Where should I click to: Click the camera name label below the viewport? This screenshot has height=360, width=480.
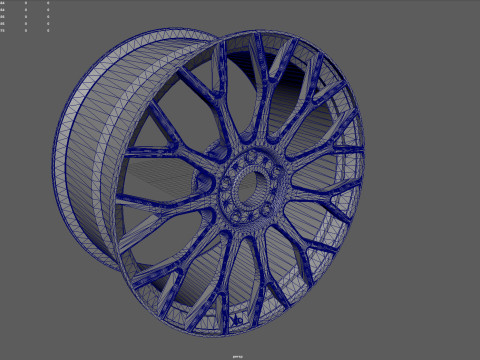click(x=238, y=357)
